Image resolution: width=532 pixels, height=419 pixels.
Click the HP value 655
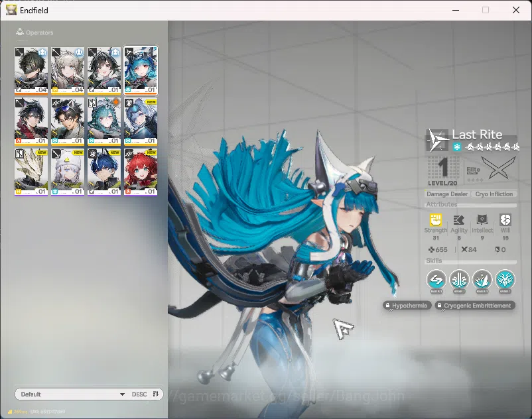point(441,250)
